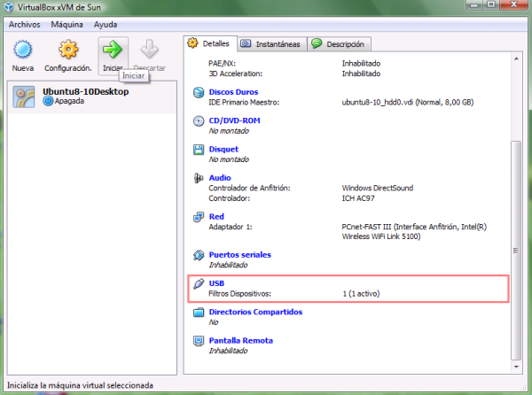The image size is (532, 395).
Task: Switch to the Descripción tab
Action: [339, 43]
